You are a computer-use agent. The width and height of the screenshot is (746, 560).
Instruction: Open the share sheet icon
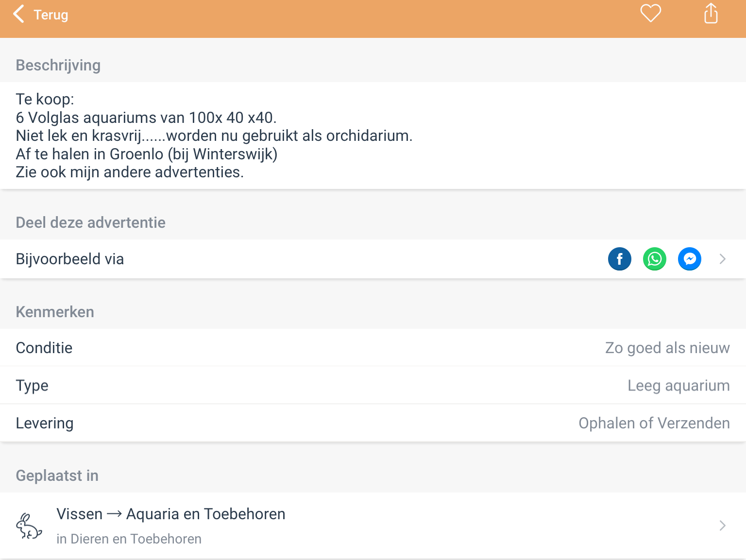(711, 14)
